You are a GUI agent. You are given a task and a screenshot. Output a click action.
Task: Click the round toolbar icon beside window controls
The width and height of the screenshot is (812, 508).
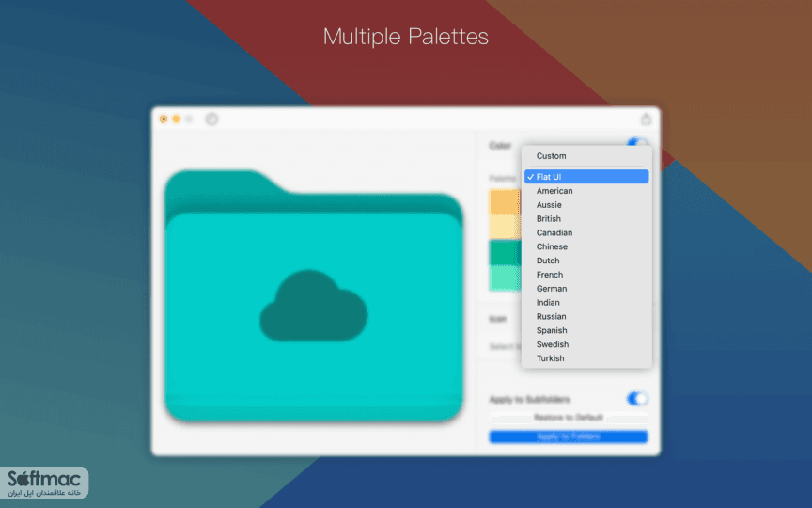211,119
